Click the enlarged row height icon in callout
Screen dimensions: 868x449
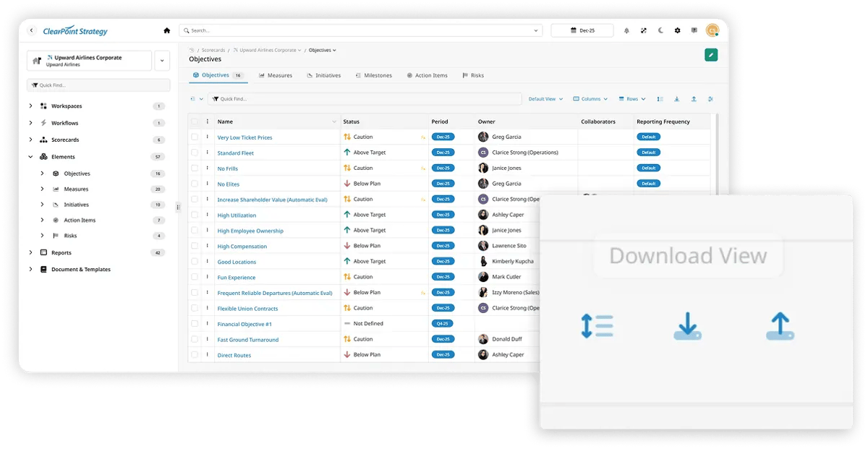click(597, 326)
